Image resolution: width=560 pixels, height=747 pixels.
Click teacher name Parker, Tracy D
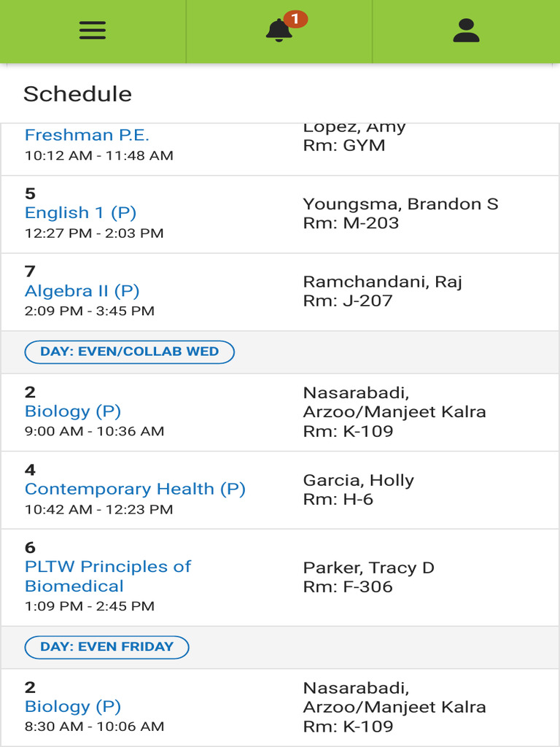point(368,568)
